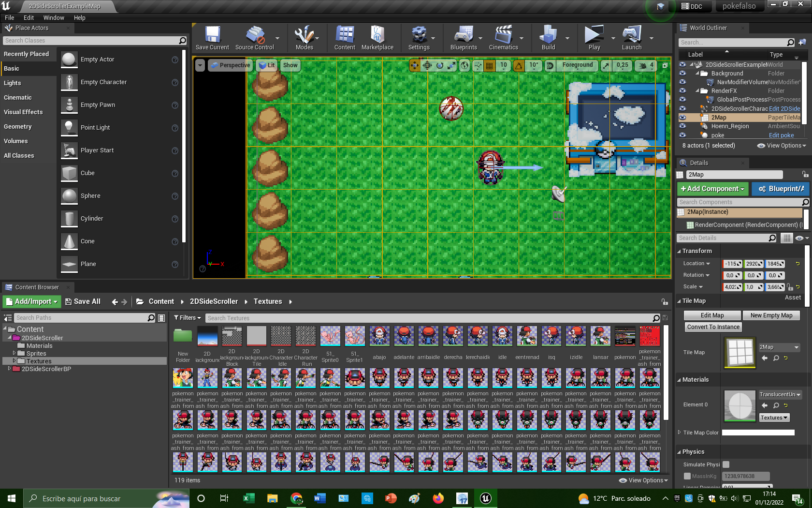Open the 2Map tile map asset dropdown

coord(779,347)
